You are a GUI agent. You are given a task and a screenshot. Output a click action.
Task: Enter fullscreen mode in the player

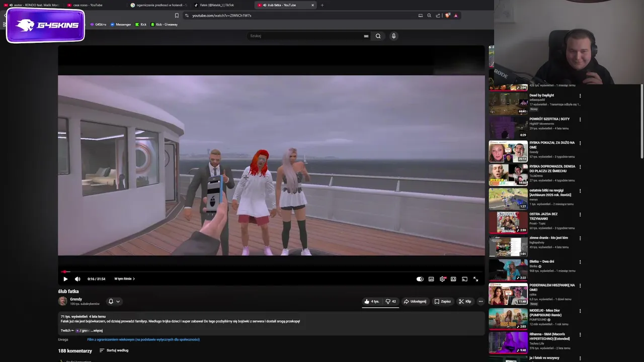click(x=475, y=279)
